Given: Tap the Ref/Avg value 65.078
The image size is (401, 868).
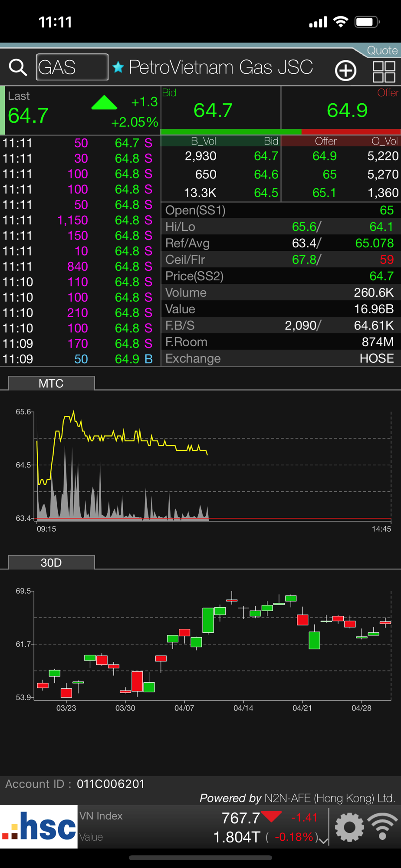Looking at the screenshot, I should pyautogui.click(x=375, y=243).
